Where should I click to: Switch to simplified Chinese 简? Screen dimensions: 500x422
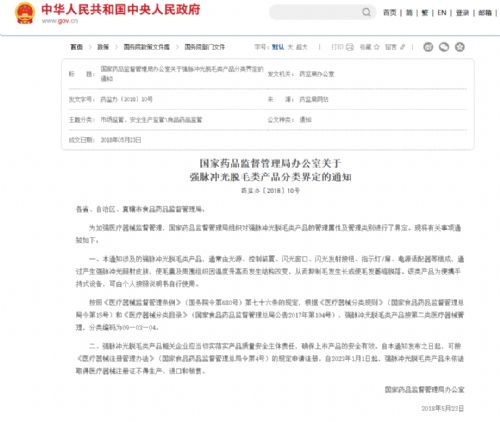click(409, 13)
